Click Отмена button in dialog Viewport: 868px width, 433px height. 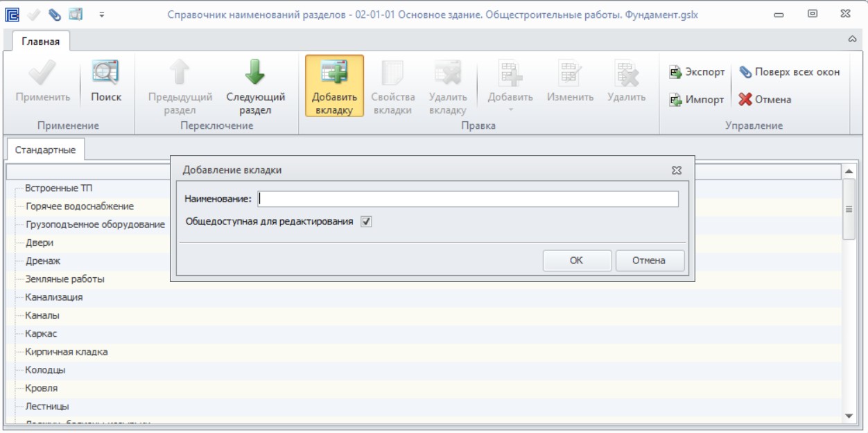click(649, 260)
